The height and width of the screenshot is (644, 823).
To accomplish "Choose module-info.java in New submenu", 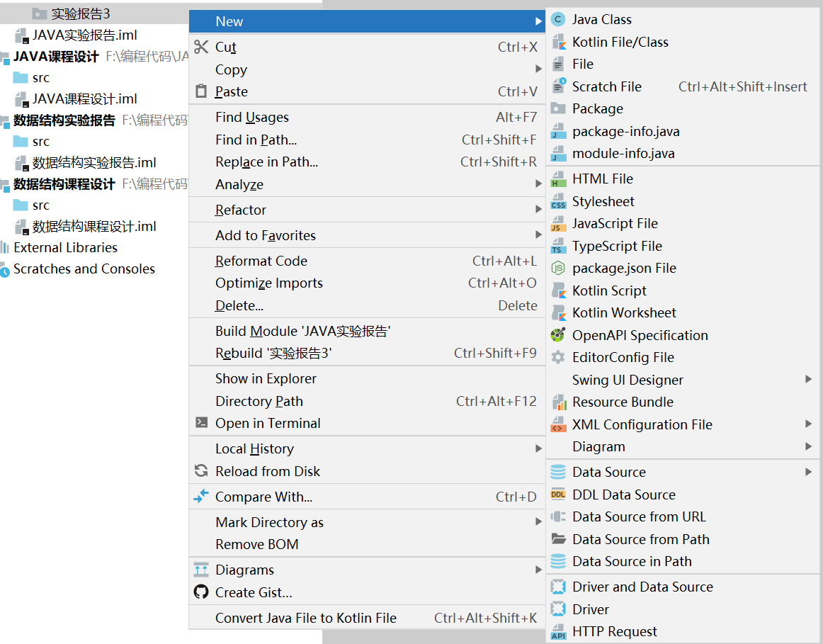I will click(x=683, y=153).
